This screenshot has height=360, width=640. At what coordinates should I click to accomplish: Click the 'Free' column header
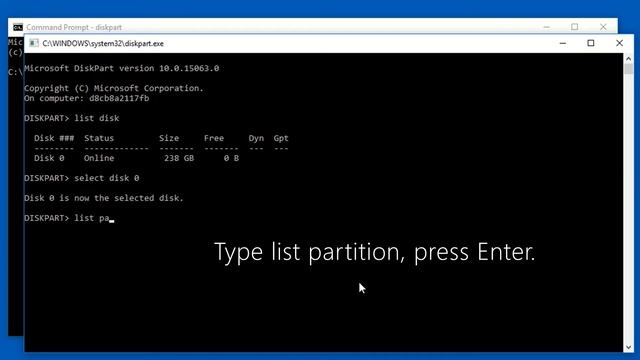214,138
